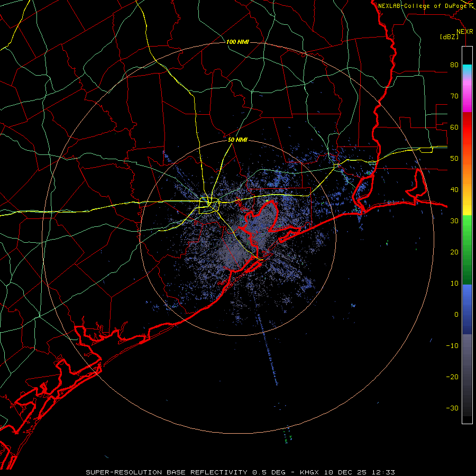
Task: Click the 'NEXLAB-College of DuPage' header text
Action: click(x=422, y=6)
